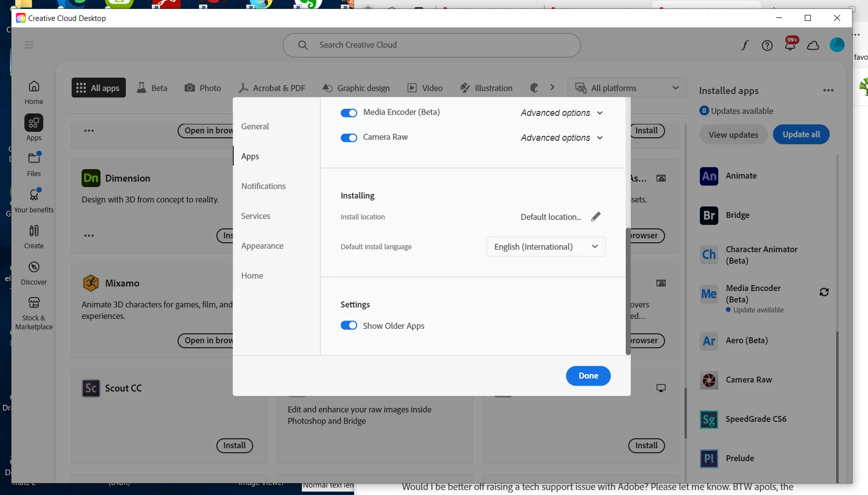Go to Home in the sidebar
This screenshot has width=868, height=495.
(x=34, y=93)
